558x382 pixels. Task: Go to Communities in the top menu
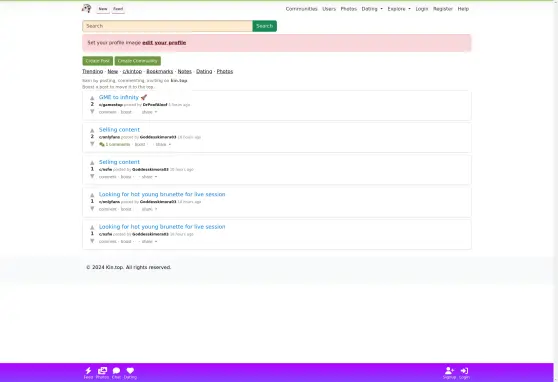point(301,9)
